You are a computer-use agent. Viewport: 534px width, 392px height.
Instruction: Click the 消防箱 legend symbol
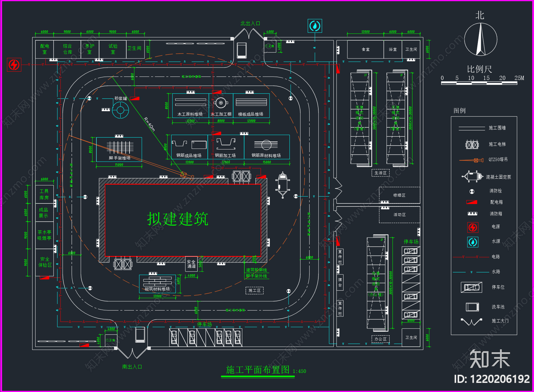[472, 214]
